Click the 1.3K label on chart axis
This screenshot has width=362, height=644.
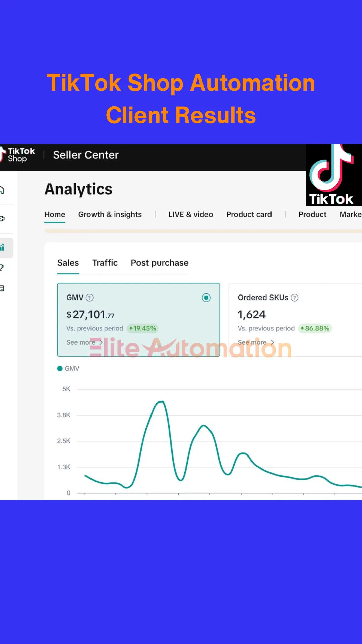tap(64, 467)
